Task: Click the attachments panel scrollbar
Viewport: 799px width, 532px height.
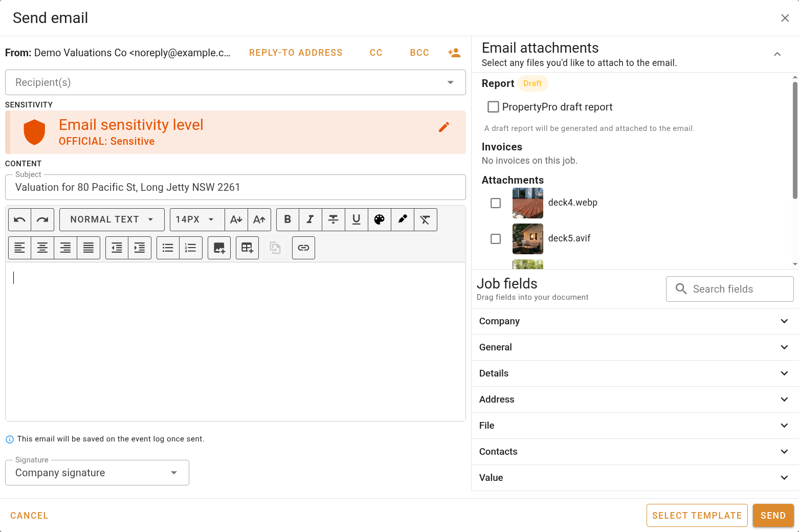Action: [x=795, y=140]
